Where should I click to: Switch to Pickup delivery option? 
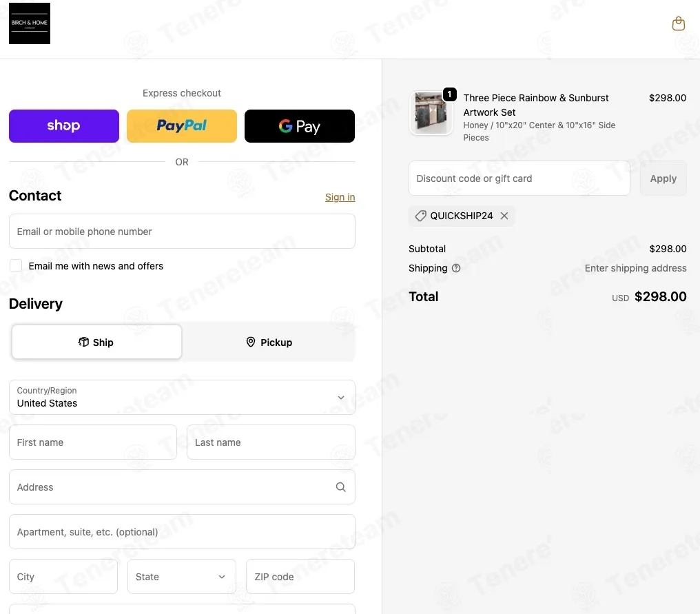tap(269, 342)
